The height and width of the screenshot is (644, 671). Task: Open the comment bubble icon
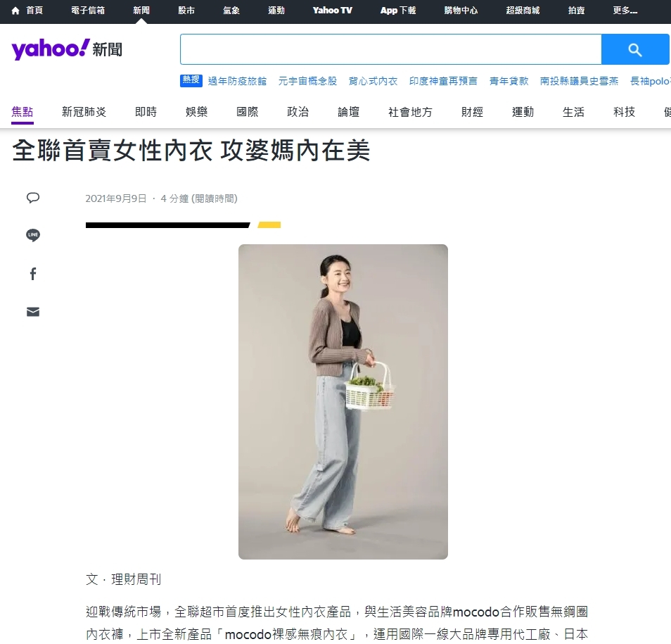pos(33,198)
